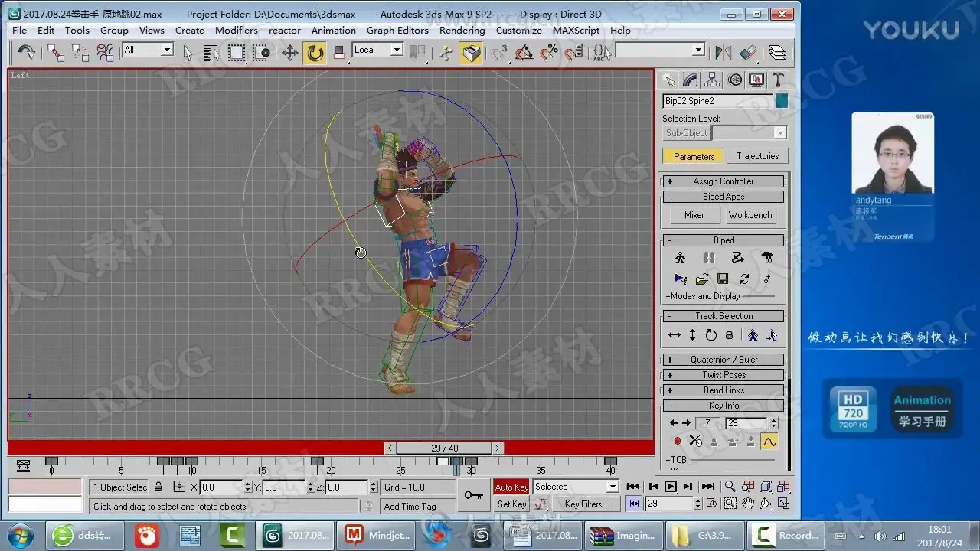This screenshot has height=551, width=980.
Task: Select the Body Horizontal track
Action: (675, 335)
